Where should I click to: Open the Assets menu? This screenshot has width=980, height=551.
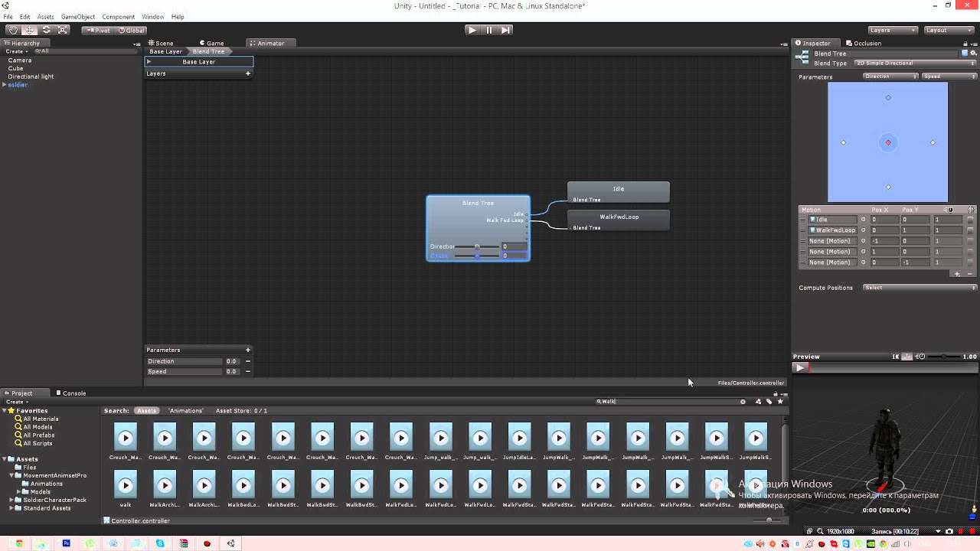coord(45,17)
